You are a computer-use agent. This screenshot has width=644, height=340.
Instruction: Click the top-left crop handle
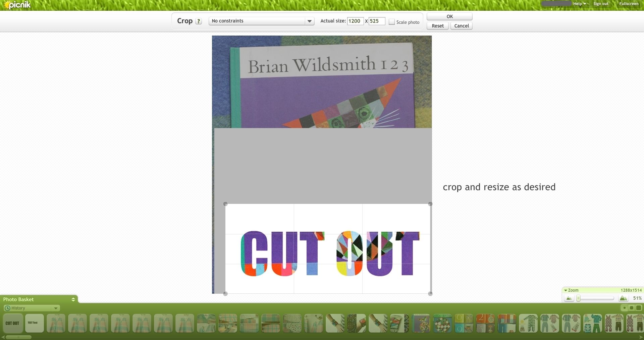225,204
